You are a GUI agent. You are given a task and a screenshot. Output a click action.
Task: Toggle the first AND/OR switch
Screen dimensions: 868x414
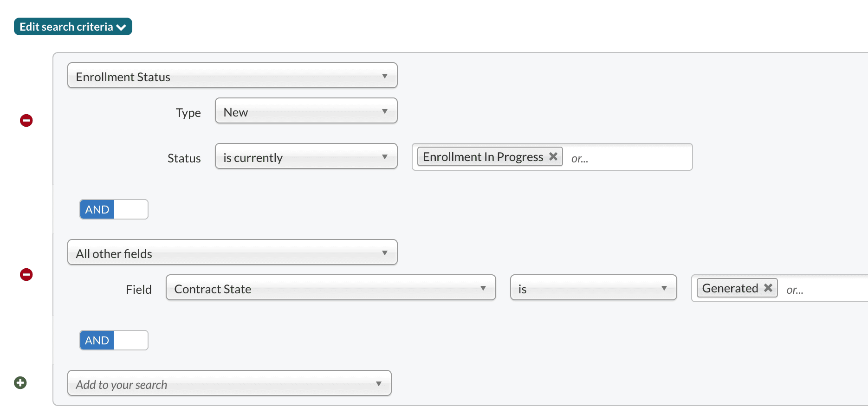click(x=114, y=209)
